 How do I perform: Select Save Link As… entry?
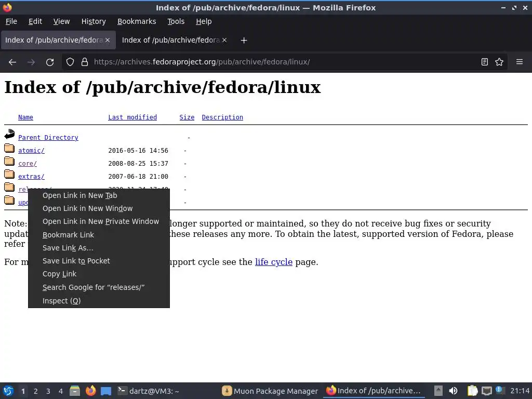coord(99,248)
